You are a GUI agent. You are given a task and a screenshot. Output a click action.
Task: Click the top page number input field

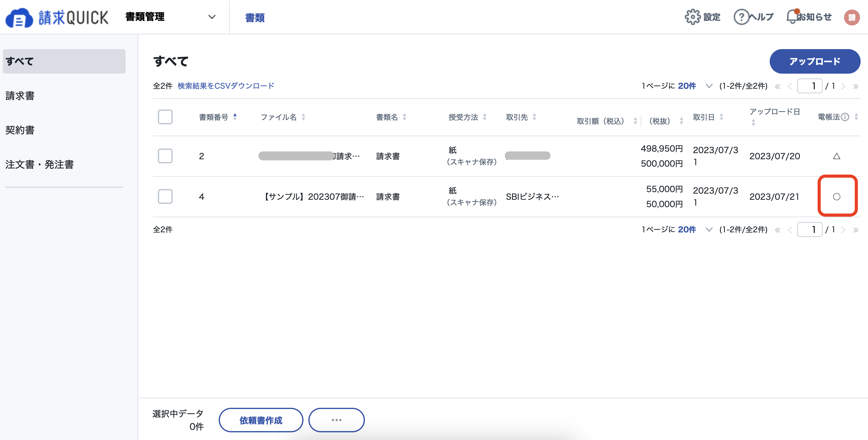[x=810, y=86]
